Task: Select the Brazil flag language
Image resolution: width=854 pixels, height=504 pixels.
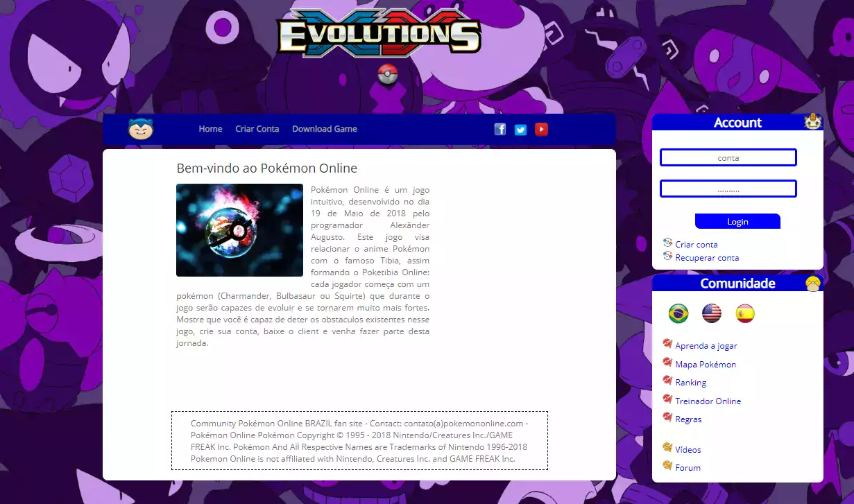Action: tap(678, 313)
